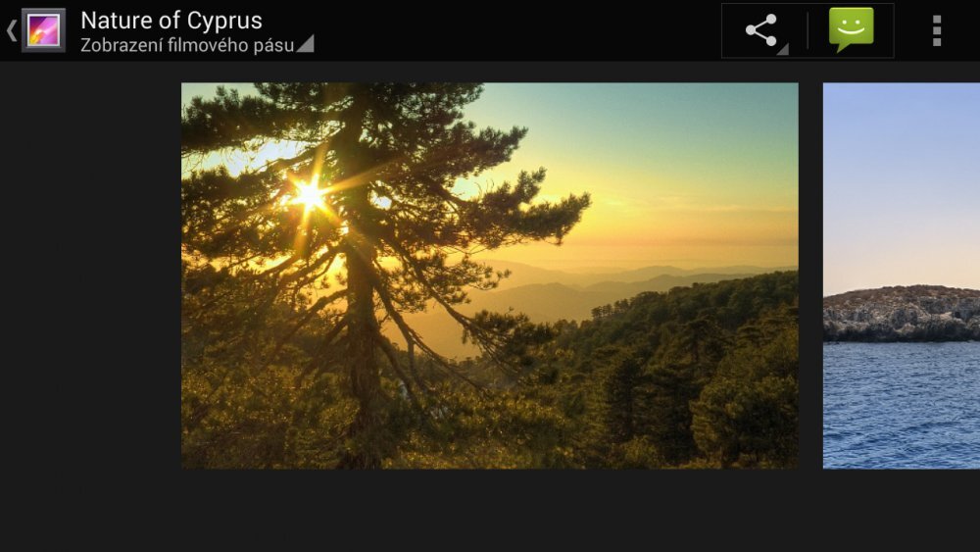Click the blue sea water in the right photo
This screenshot has width=980, height=552.
tap(902, 405)
